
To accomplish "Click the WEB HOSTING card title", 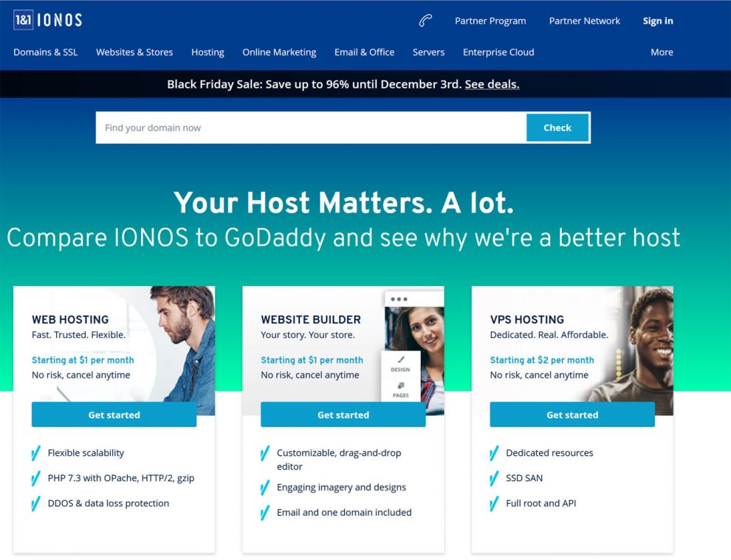I will click(70, 319).
